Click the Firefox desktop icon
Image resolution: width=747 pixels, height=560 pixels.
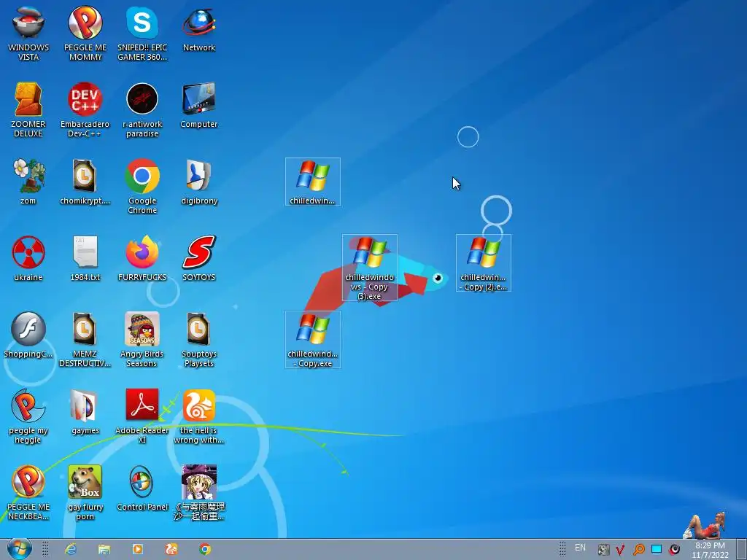tap(142, 259)
